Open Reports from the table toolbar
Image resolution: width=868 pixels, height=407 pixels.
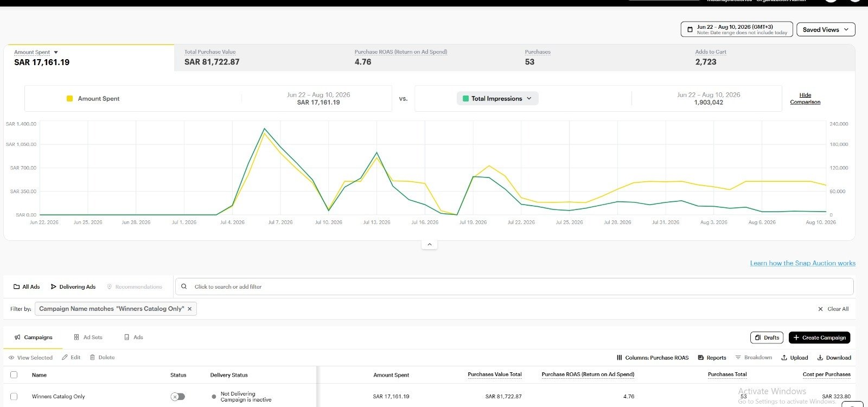[712, 358]
